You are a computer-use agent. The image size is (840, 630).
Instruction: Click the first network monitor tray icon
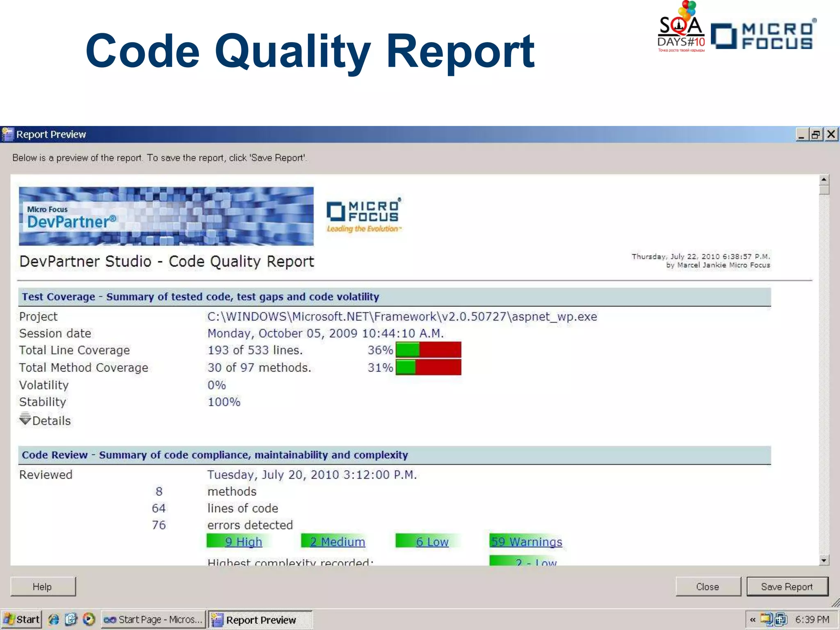[x=766, y=619]
